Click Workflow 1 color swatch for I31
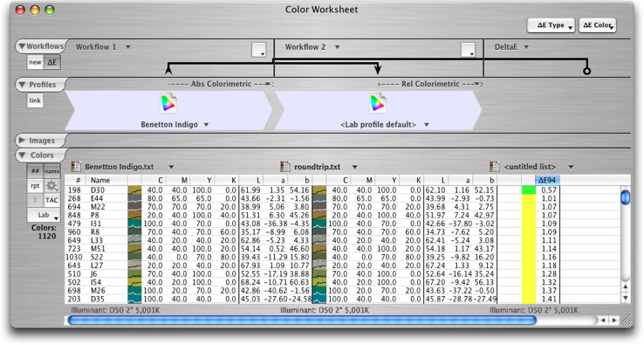Screen dimensions: 644x345 134,224
